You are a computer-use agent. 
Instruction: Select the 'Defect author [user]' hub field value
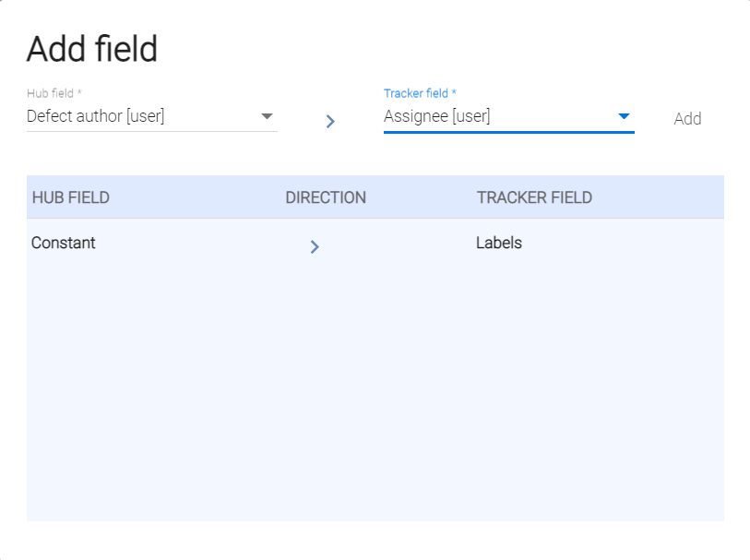point(96,116)
